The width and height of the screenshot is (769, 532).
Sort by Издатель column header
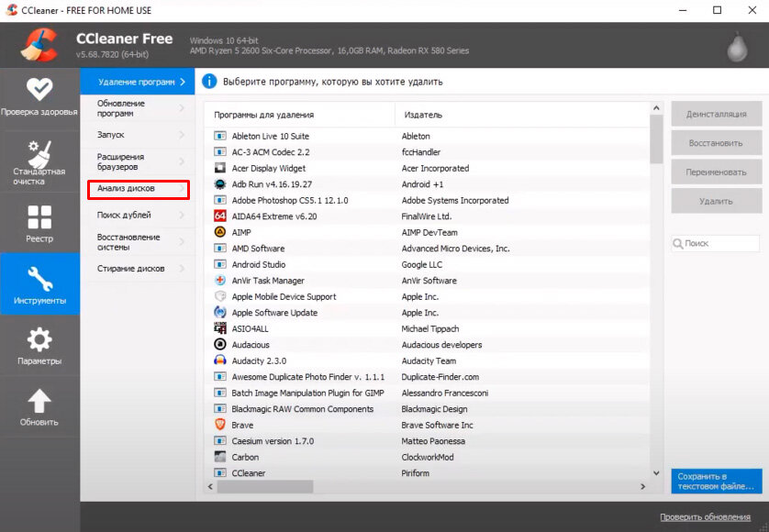click(522, 115)
